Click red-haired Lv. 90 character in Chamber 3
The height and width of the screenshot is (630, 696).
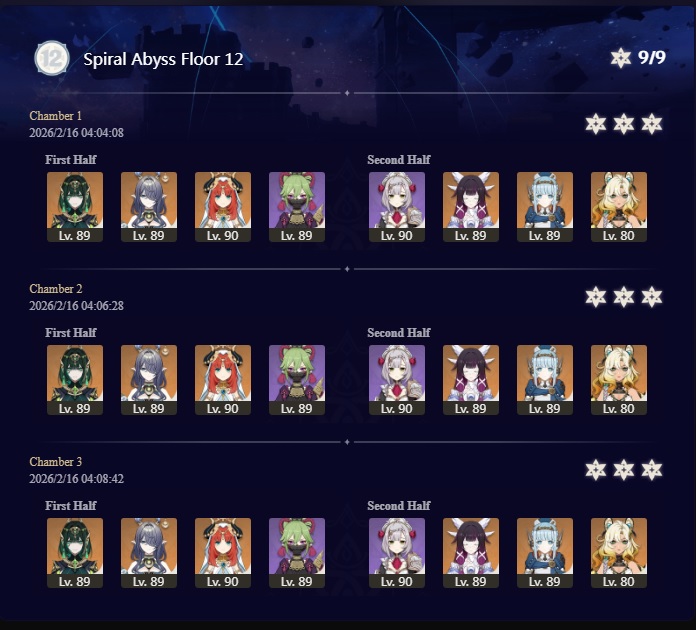[x=223, y=553]
